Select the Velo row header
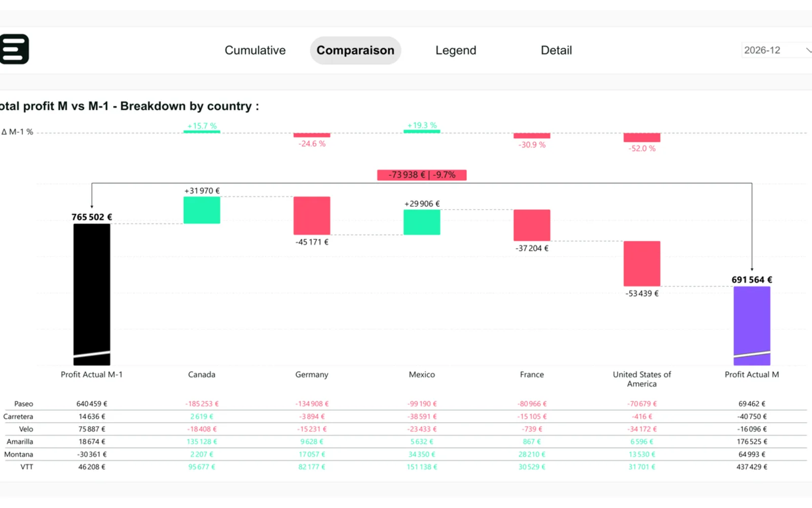Viewport: 812px width, 508px height. (x=26, y=429)
